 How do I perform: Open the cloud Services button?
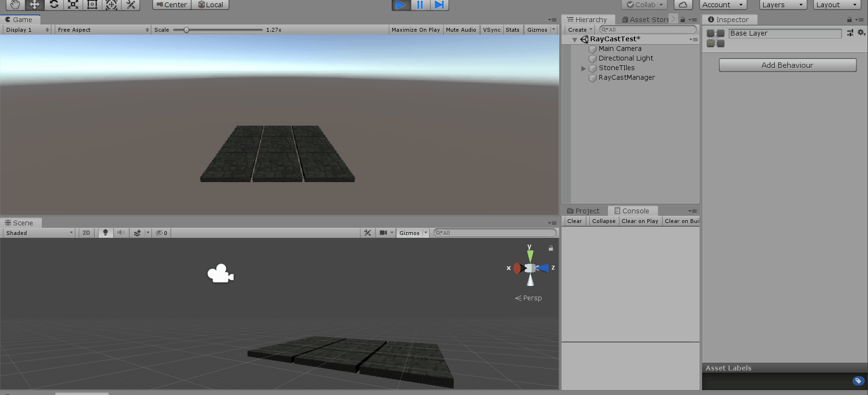coord(683,5)
